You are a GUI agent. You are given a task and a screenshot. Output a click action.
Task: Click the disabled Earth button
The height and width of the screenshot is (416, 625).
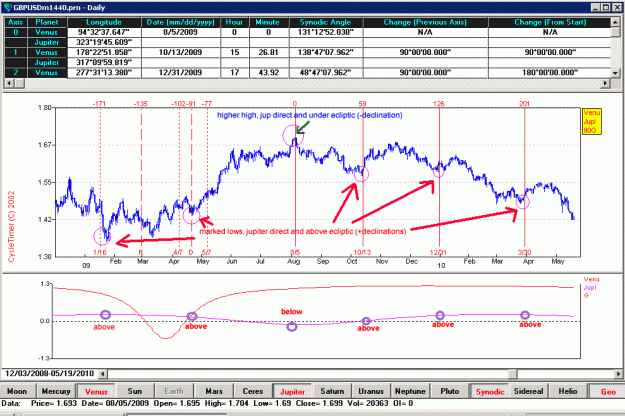tap(174, 391)
